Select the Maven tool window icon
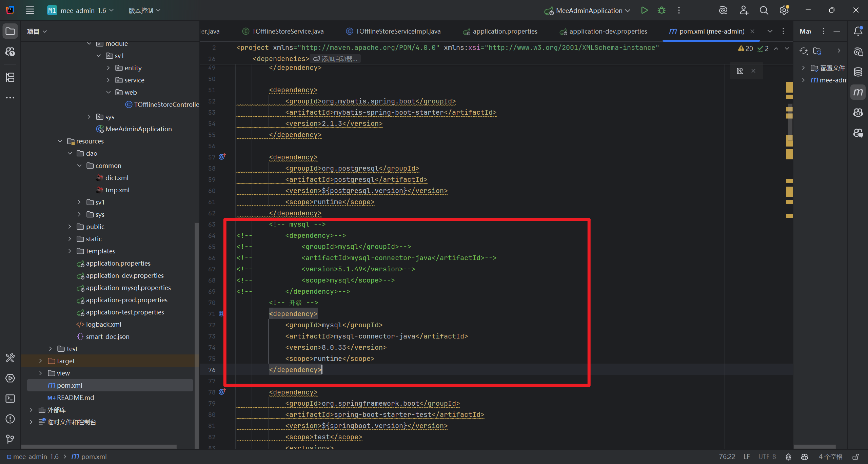 [x=858, y=92]
